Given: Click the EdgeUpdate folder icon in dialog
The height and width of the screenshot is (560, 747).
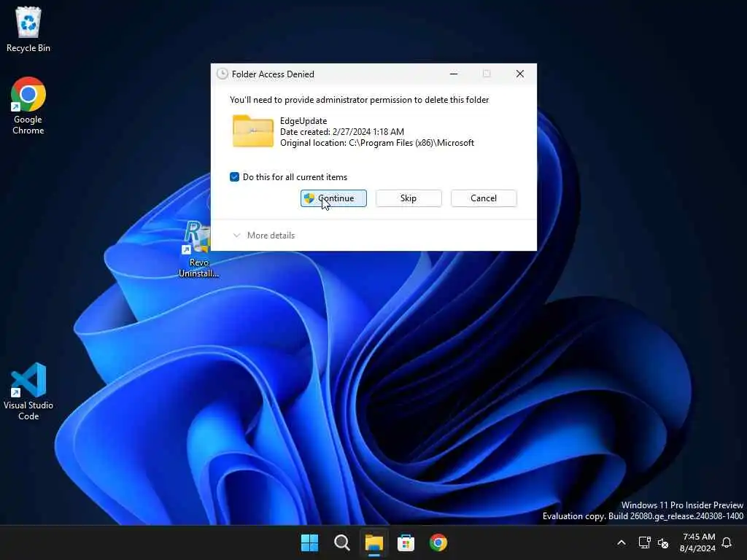Looking at the screenshot, I should pyautogui.click(x=253, y=131).
